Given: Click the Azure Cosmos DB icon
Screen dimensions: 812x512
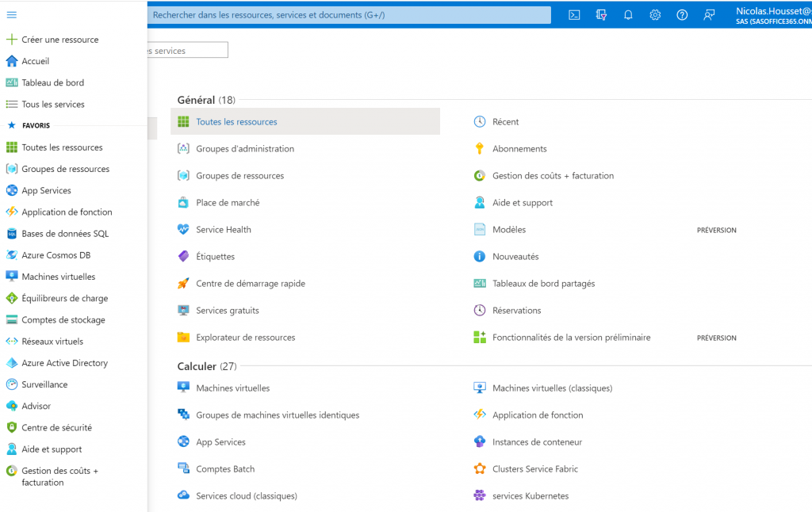Looking at the screenshot, I should pyautogui.click(x=11, y=255).
